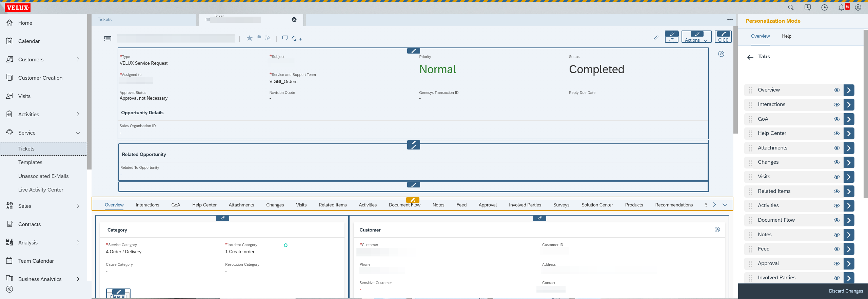Expand the Activities menu in the sidebar
The image size is (868, 299).
78,114
